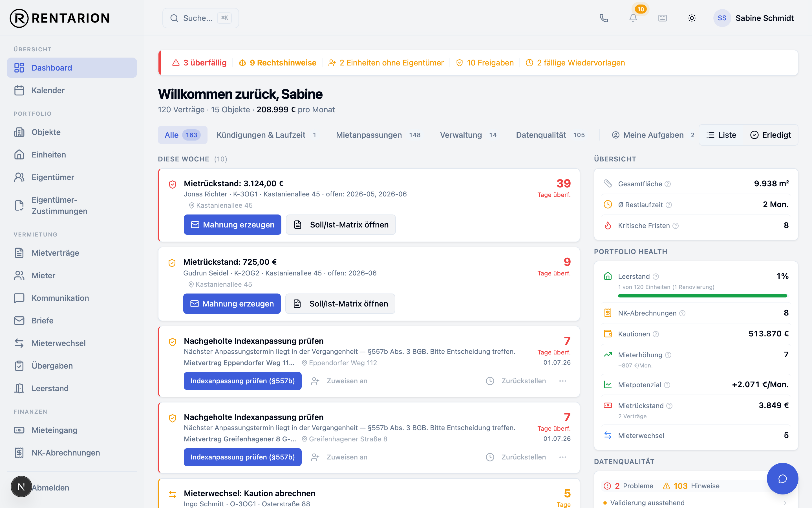Screen dimensions: 812x508
Task: Click Kritische Fristen help icon
Action: click(676, 226)
